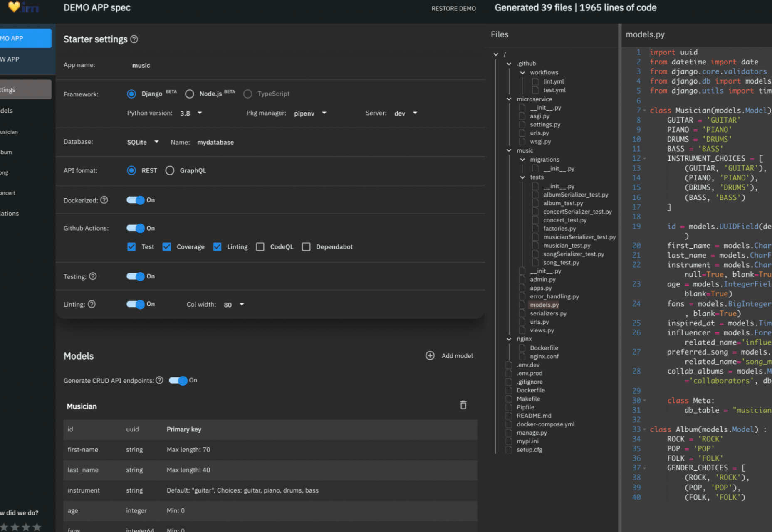Open the Dockerized help question icon
This screenshot has height=532, width=772.
(104, 200)
